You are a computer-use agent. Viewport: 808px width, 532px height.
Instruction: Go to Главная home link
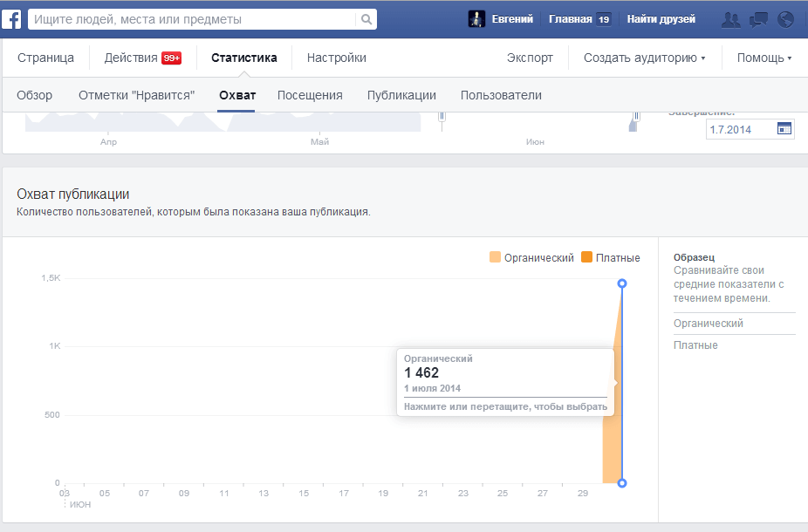click(571, 19)
